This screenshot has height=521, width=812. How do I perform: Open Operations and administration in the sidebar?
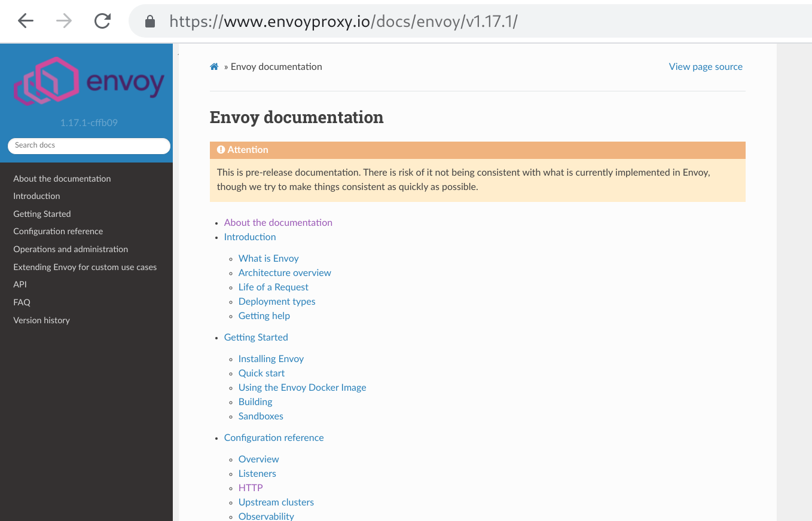point(71,249)
